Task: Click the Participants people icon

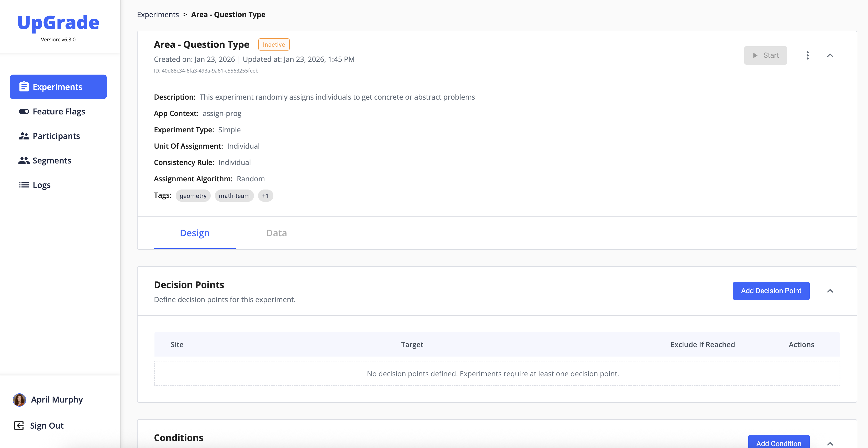Action: [x=24, y=136]
